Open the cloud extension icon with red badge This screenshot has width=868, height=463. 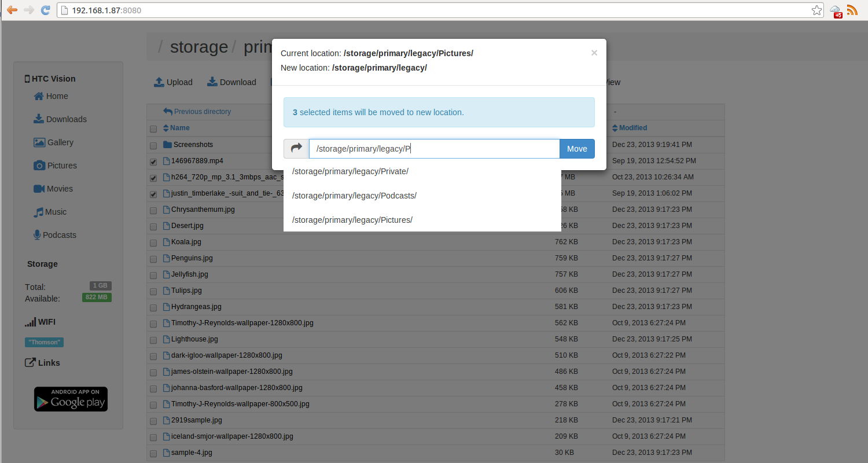coord(836,11)
